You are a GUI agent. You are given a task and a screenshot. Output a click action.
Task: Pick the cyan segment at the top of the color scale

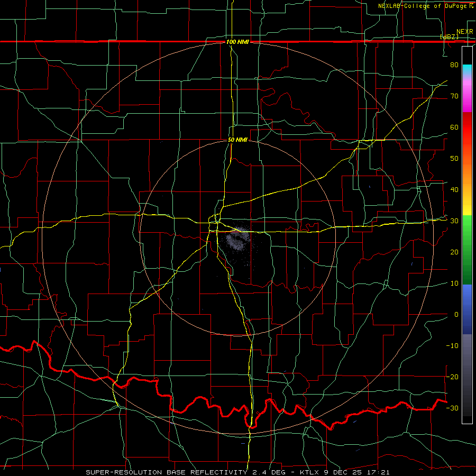click(467, 71)
